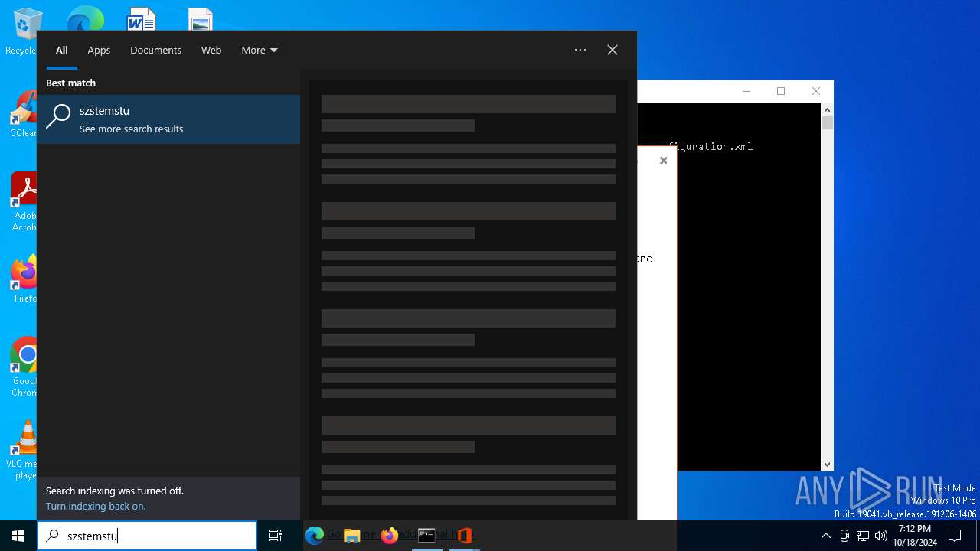Maximize the console window

781,91
